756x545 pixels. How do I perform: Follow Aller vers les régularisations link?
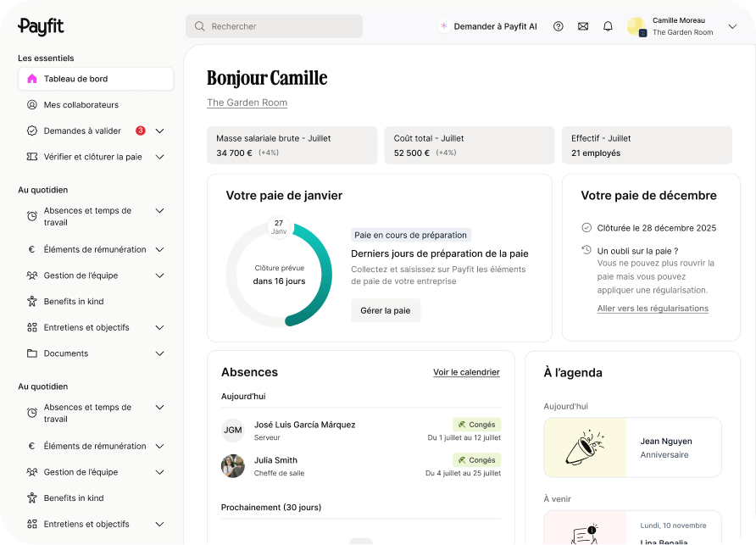[653, 309]
